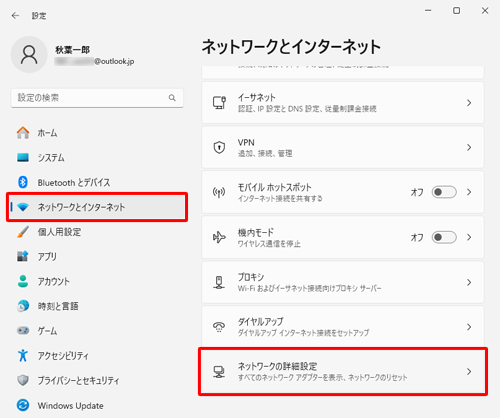
Task: Click the ネットワークの詳細設定 computer icon
Action: pos(219,372)
